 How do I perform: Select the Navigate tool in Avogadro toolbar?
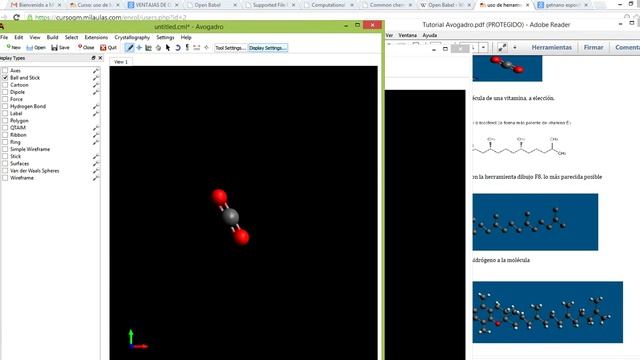click(x=139, y=48)
